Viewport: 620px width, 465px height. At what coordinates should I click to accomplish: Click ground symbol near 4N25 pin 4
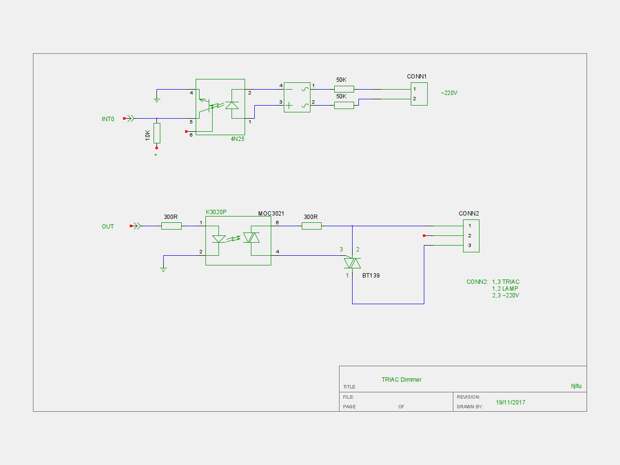tap(157, 100)
